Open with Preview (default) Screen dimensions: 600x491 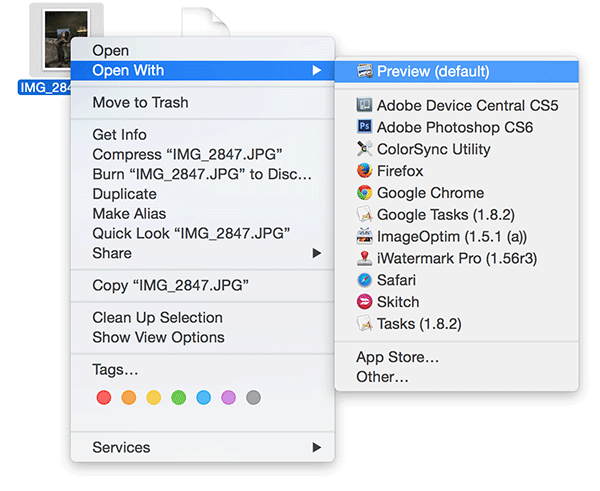click(457, 72)
